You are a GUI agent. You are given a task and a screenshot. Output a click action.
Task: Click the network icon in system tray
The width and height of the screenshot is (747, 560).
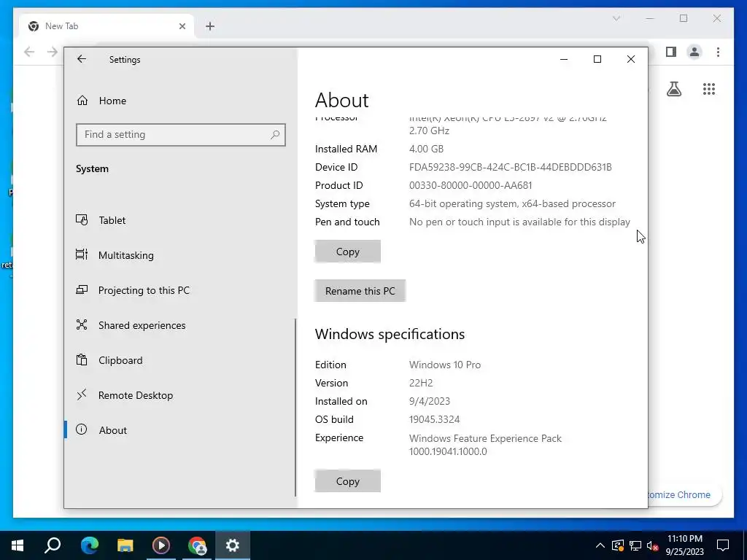pos(635,545)
